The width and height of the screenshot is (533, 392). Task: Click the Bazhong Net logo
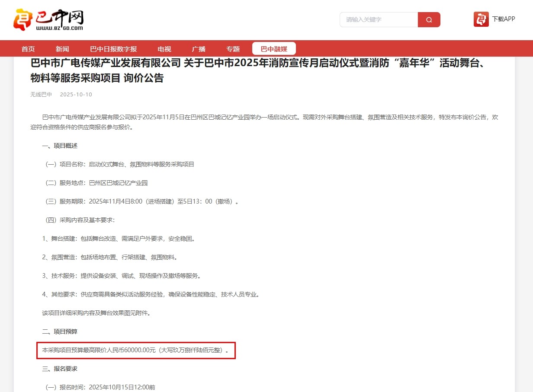pyautogui.click(x=48, y=20)
